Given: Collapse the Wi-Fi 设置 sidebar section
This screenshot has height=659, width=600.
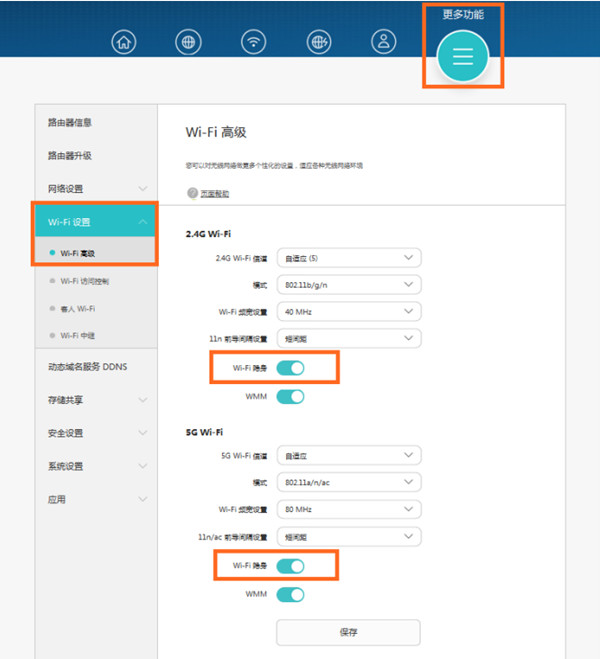Looking at the screenshot, I should (96, 221).
